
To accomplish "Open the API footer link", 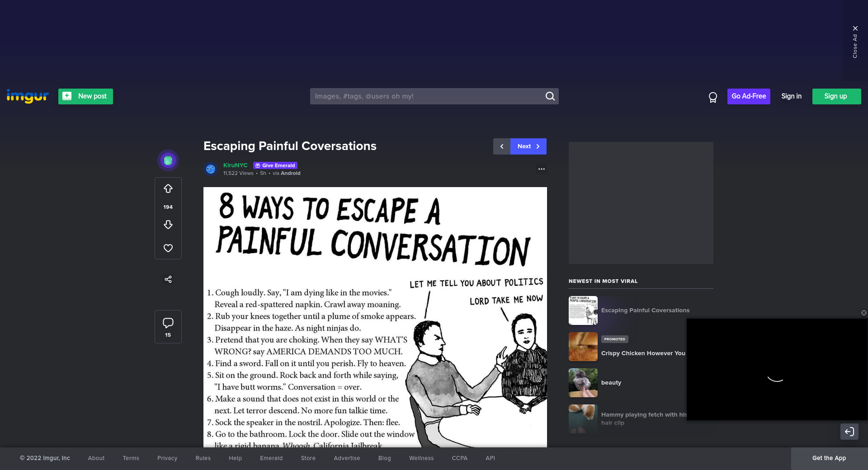I will pyautogui.click(x=491, y=458).
